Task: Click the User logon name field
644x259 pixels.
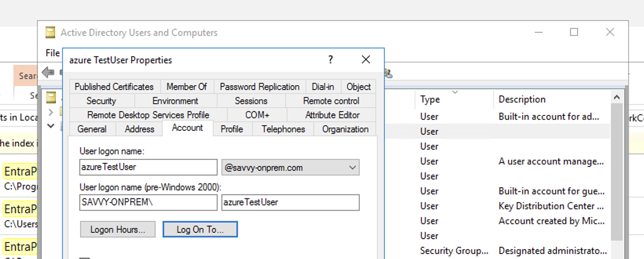Action: (148, 167)
